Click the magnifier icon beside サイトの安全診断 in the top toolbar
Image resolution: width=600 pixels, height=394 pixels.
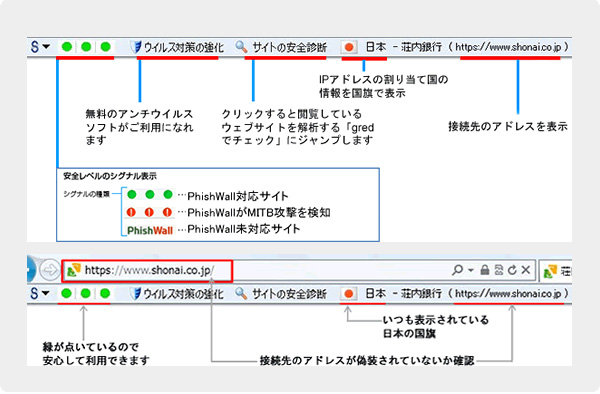tap(241, 47)
